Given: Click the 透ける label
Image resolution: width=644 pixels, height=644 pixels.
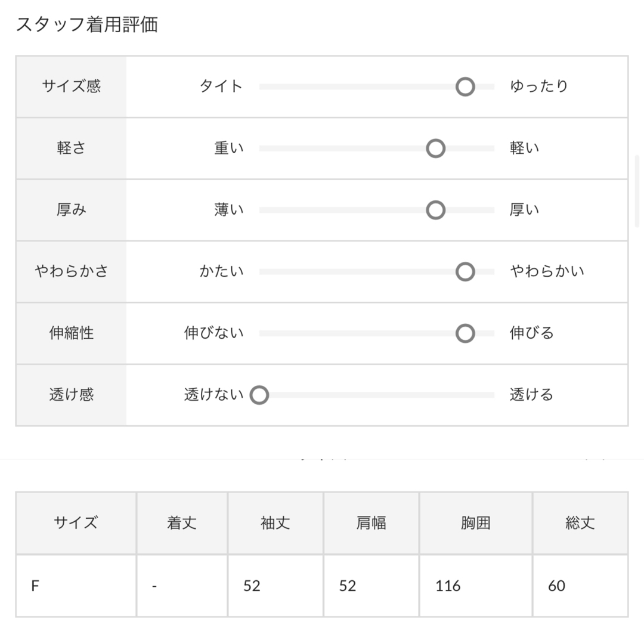Looking at the screenshot, I should coord(531,394).
